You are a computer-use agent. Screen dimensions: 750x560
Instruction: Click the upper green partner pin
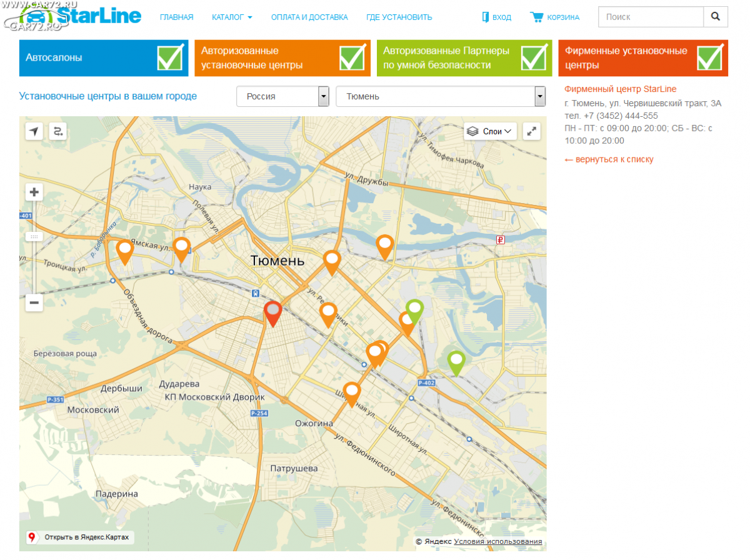pos(414,311)
